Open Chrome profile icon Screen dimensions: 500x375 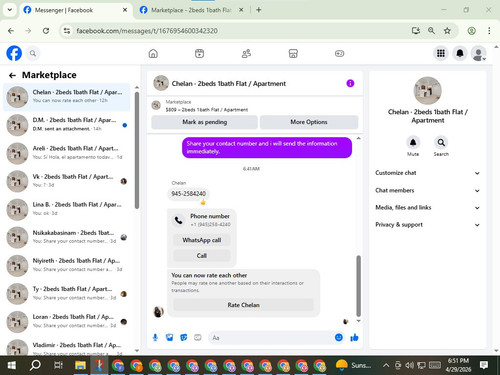[471, 31]
